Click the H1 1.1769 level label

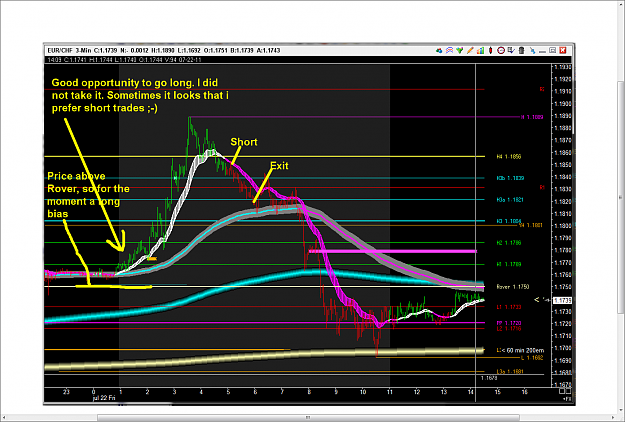coord(509,264)
